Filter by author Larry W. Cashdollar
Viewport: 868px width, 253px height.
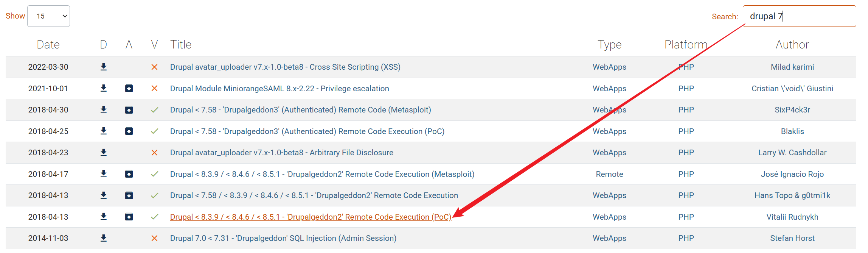coord(792,153)
